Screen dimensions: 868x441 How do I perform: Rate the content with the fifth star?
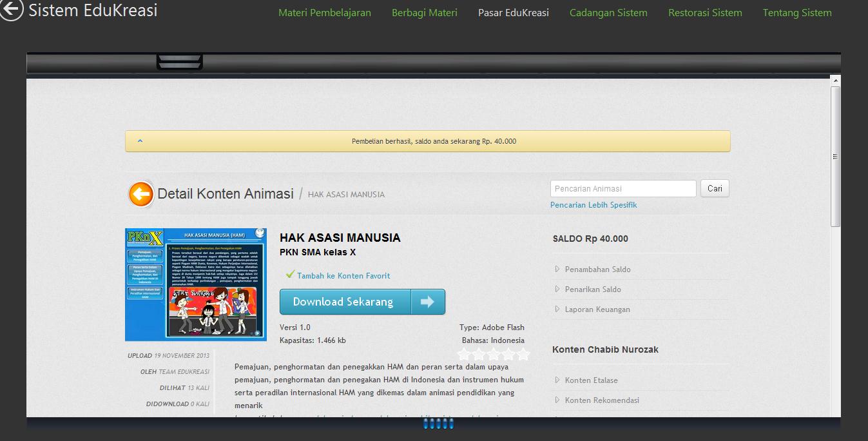(523, 354)
